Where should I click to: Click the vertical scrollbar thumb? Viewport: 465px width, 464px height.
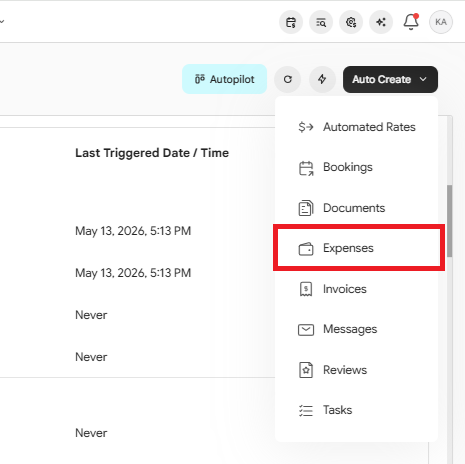[x=450, y=221]
